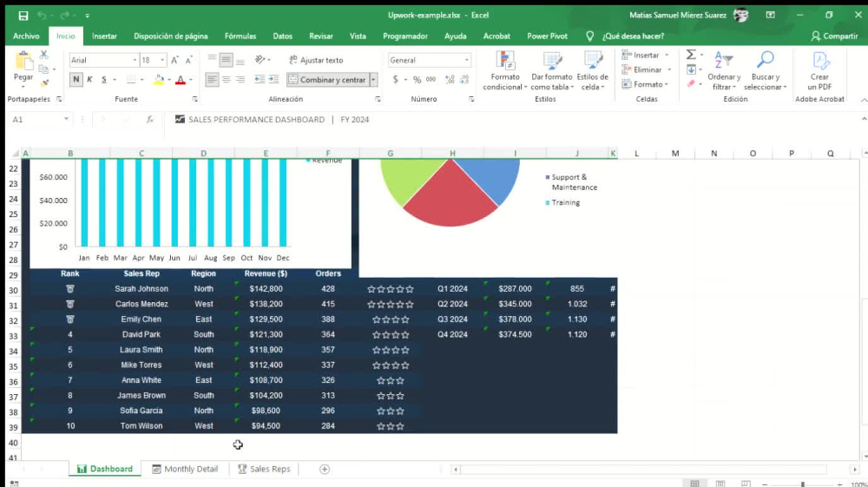868x487 pixels.
Task: Open the Monthly Detail sheet tab
Action: click(x=185, y=470)
